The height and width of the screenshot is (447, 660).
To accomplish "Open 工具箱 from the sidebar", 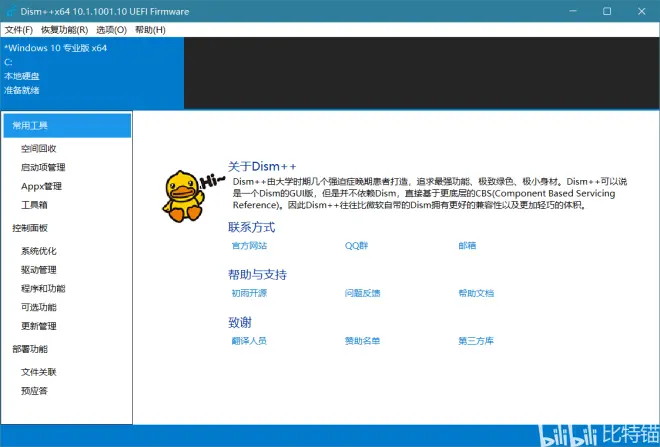I will [x=35, y=205].
